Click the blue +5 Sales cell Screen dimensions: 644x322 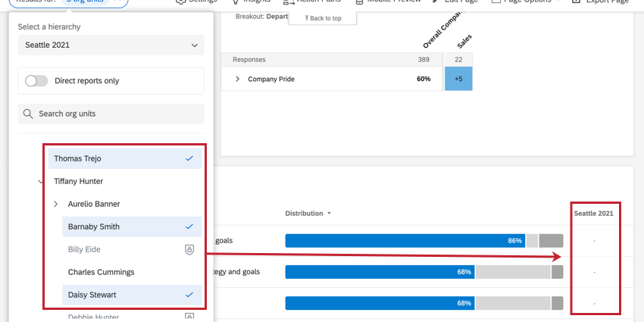click(x=458, y=79)
